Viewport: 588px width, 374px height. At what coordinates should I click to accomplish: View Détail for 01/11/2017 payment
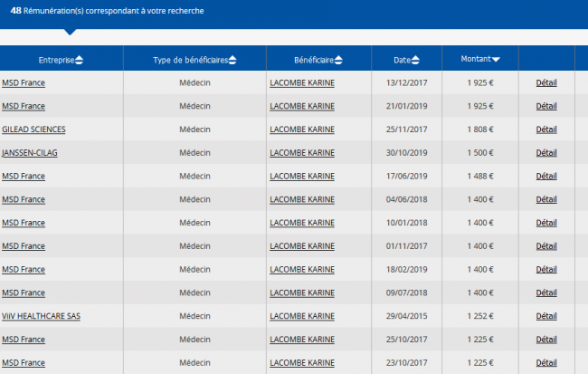(546, 246)
